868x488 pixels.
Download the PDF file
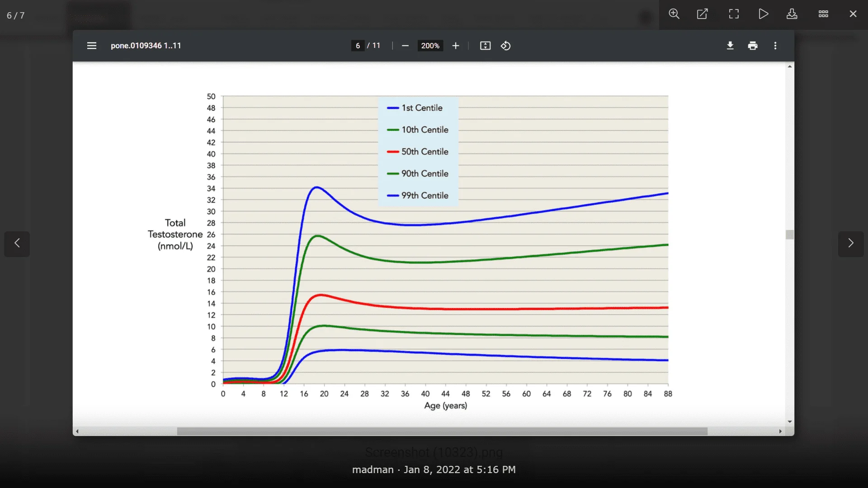click(730, 46)
